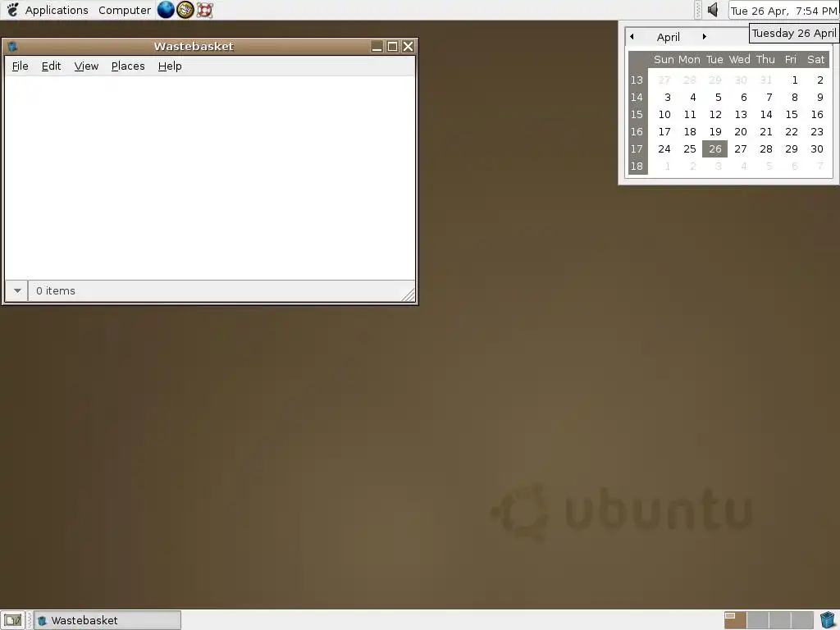840x630 pixels.
Task: Switch to second workspace in pager
Action: coord(758,620)
